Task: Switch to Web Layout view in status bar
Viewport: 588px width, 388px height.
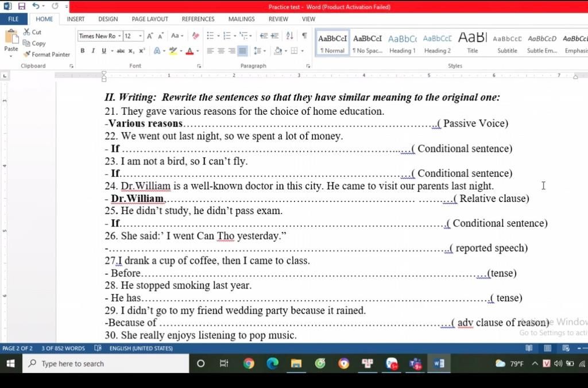Action: (566, 348)
